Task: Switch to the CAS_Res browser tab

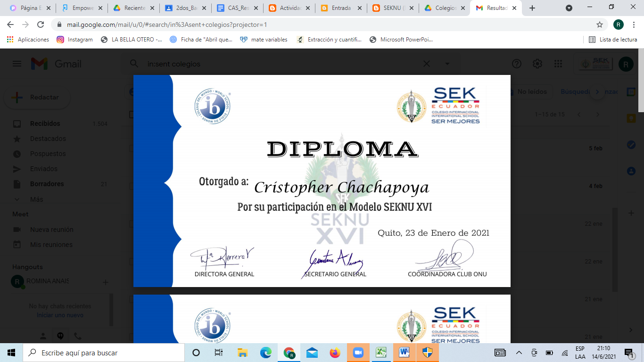Action: pos(238,8)
